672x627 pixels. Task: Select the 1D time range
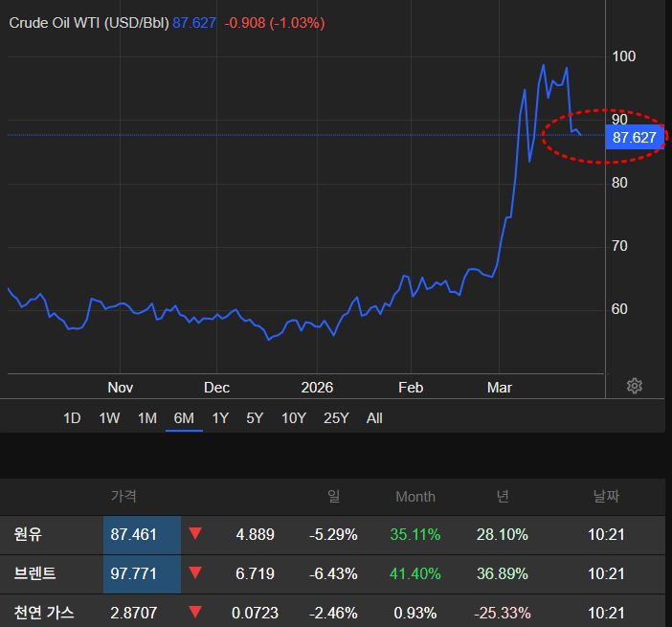(72, 418)
